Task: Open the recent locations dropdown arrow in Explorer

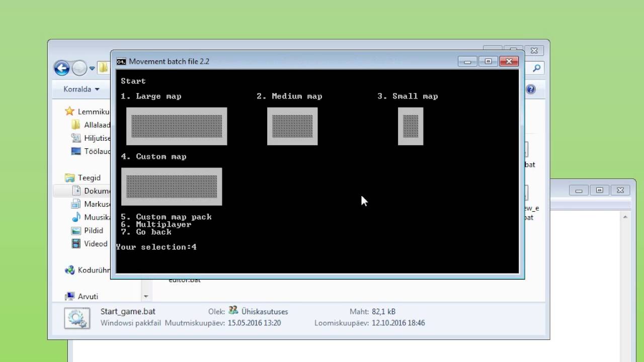Action: pos(92,68)
